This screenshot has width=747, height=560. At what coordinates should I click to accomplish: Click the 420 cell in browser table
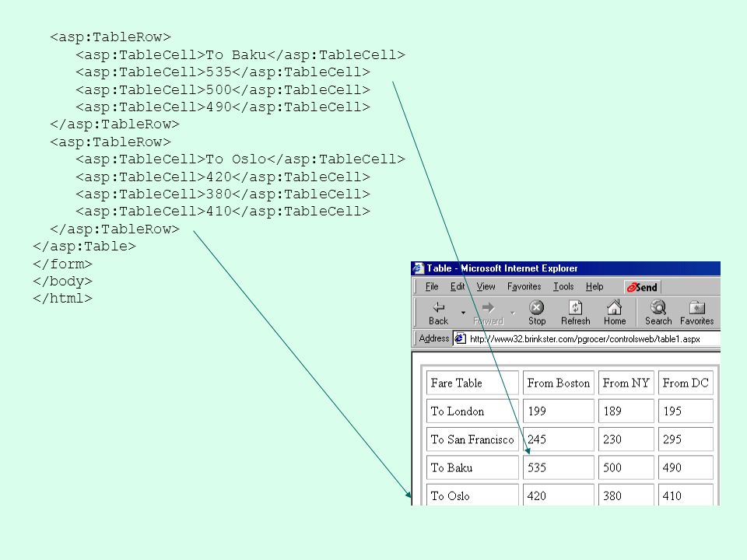click(559, 495)
